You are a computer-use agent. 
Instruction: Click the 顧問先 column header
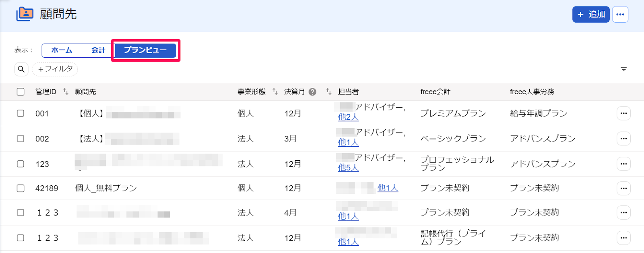(x=85, y=92)
